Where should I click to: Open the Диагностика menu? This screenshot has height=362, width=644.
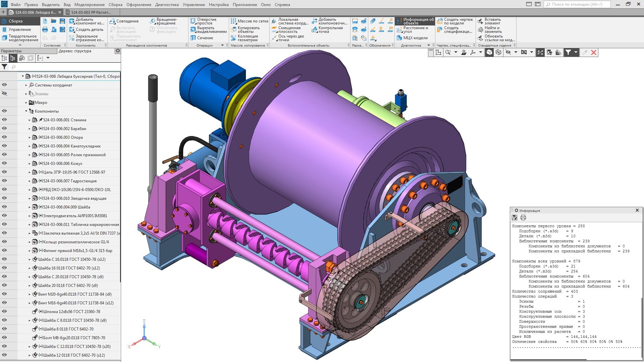point(167,5)
